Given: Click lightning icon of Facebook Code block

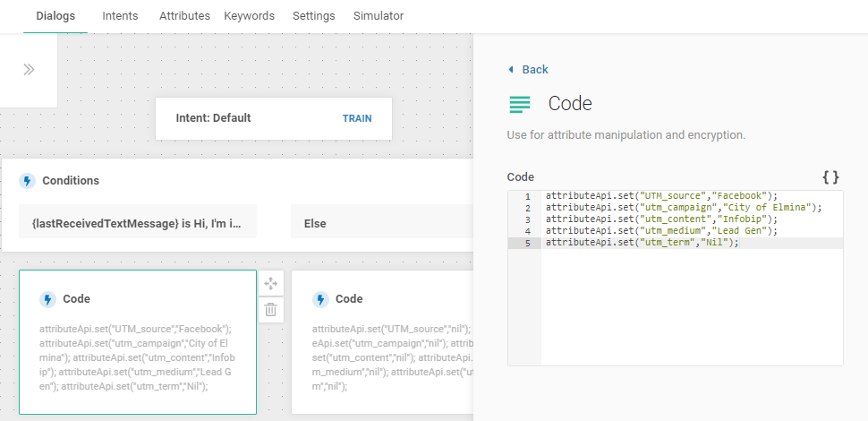Looking at the screenshot, I should [x=47, y=300].
